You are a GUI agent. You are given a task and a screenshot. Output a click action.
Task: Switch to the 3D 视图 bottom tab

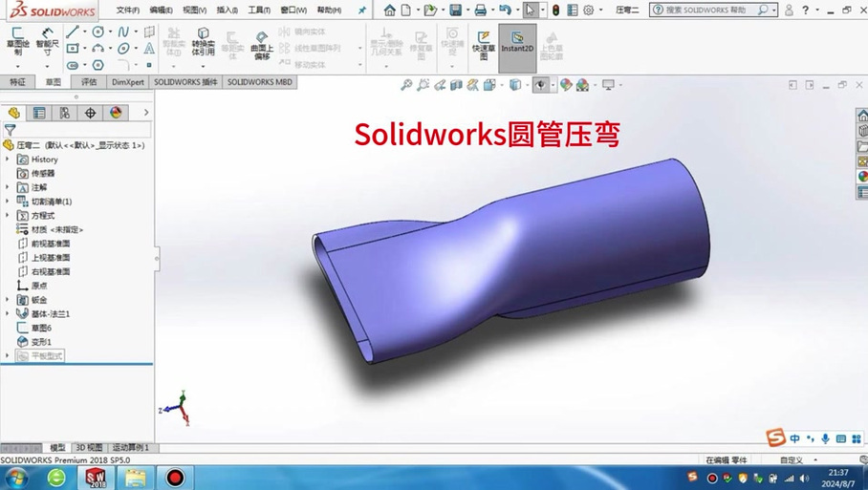89,448
